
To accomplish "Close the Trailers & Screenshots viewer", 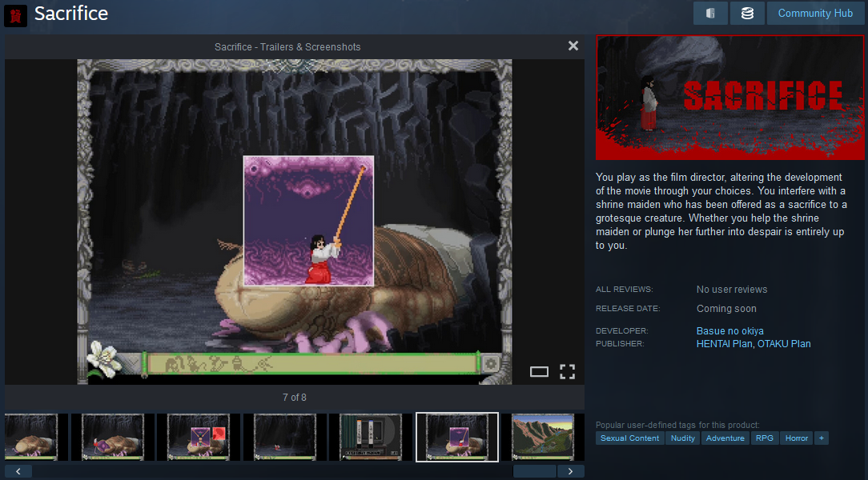I will click(573, 46).
